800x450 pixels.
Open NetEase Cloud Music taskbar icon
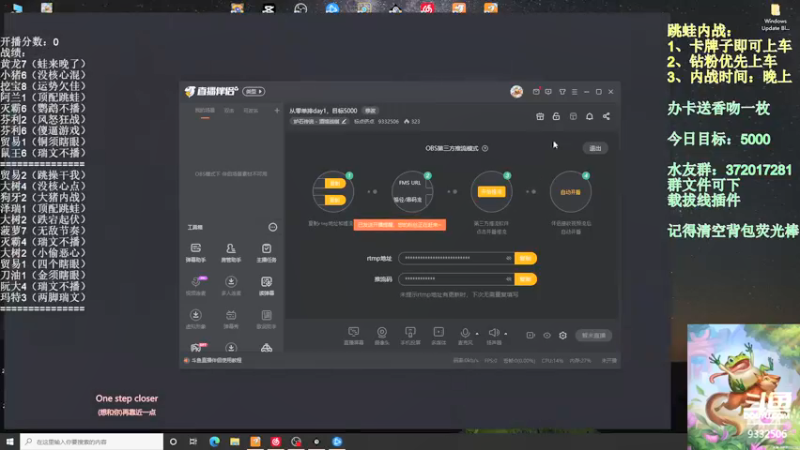point(276,441)
